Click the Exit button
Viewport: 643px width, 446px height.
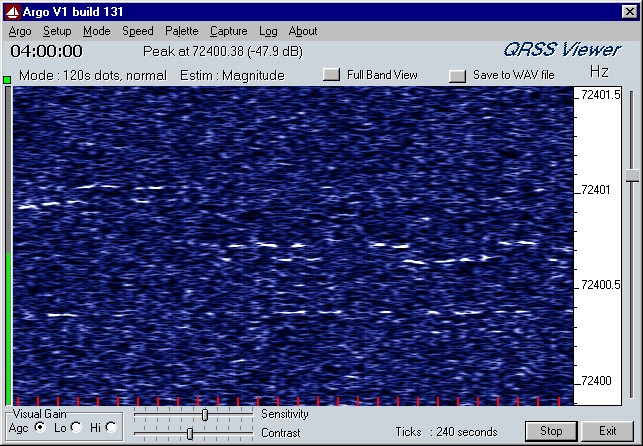608,431
